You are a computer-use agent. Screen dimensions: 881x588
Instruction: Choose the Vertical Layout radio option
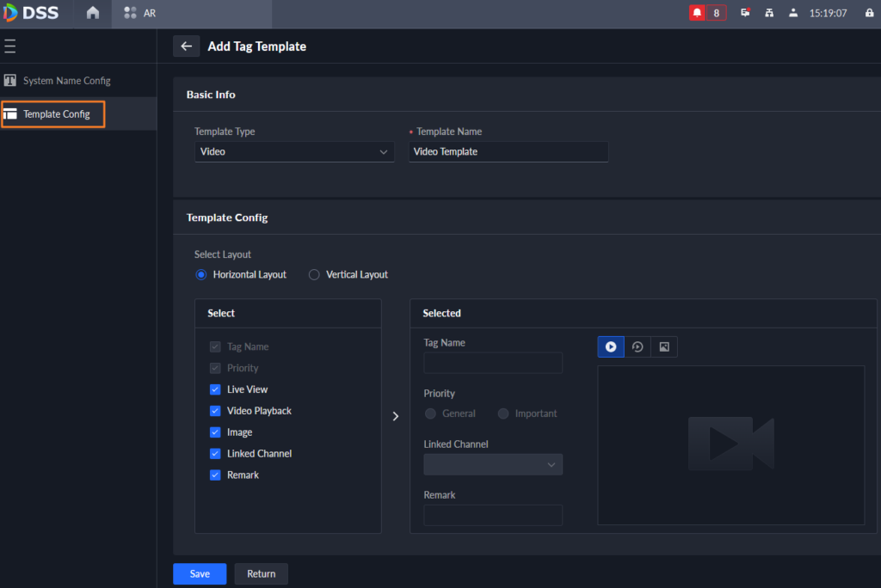click(x=314, y=274)
